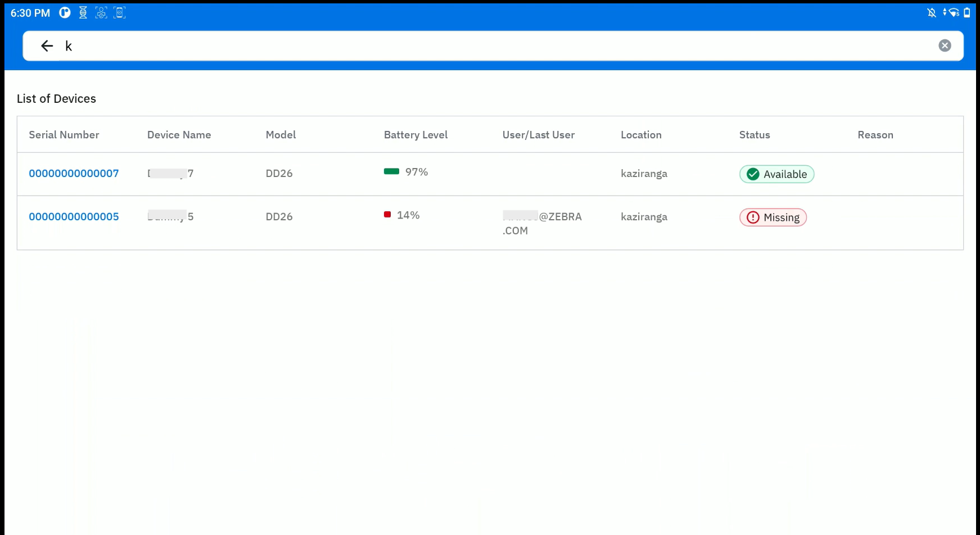This screenshot has width=980, height=535.
Task: Click the Status column header
Action: [755, 135]
